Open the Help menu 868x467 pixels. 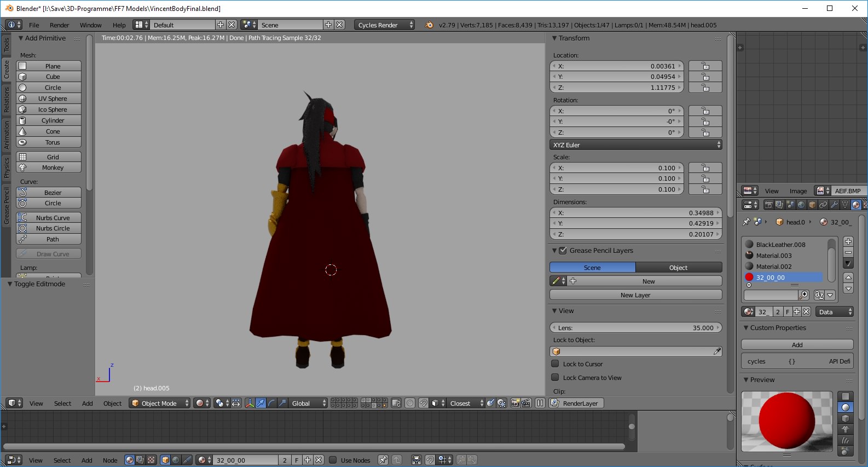coord(119,25)
